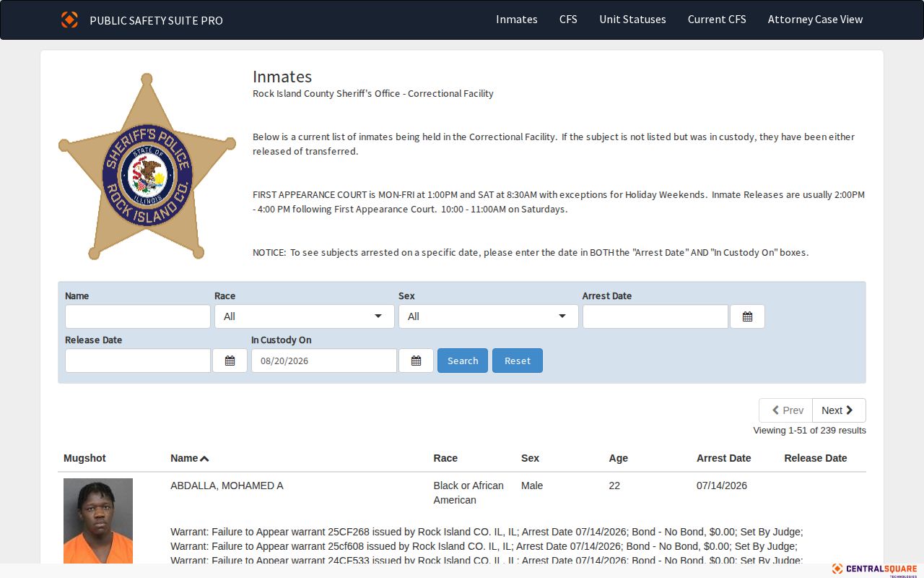Open the Race dropdown
The width and height of the screenshot is (924, 578).
305,316
